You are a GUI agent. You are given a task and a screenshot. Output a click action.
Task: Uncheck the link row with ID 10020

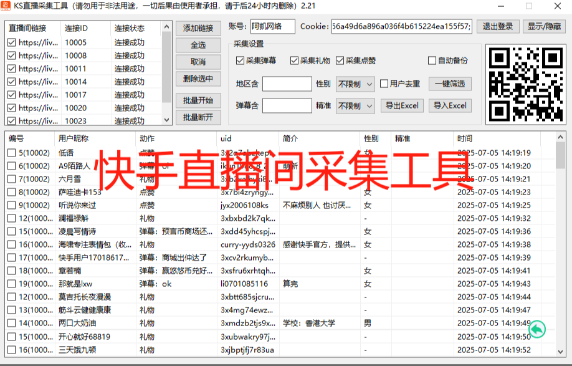[x=11, y=108]
